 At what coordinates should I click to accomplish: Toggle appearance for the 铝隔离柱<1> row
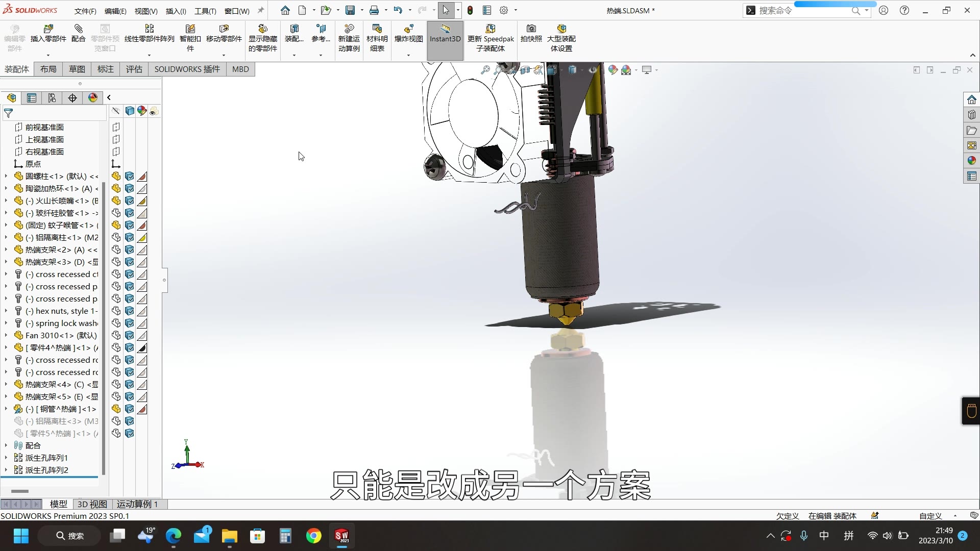[142, 237]
